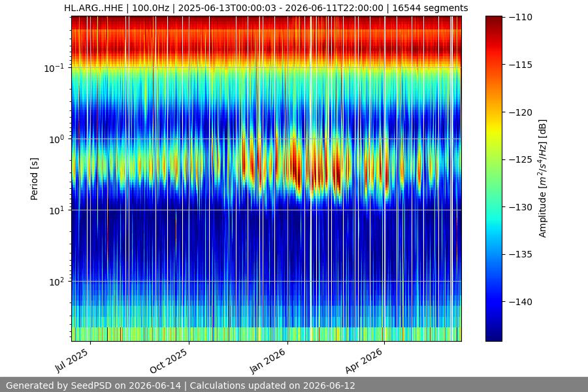The image size is (588, 392).
Task: Click the −110 colorbar tick label
Action: coord(521,17)
